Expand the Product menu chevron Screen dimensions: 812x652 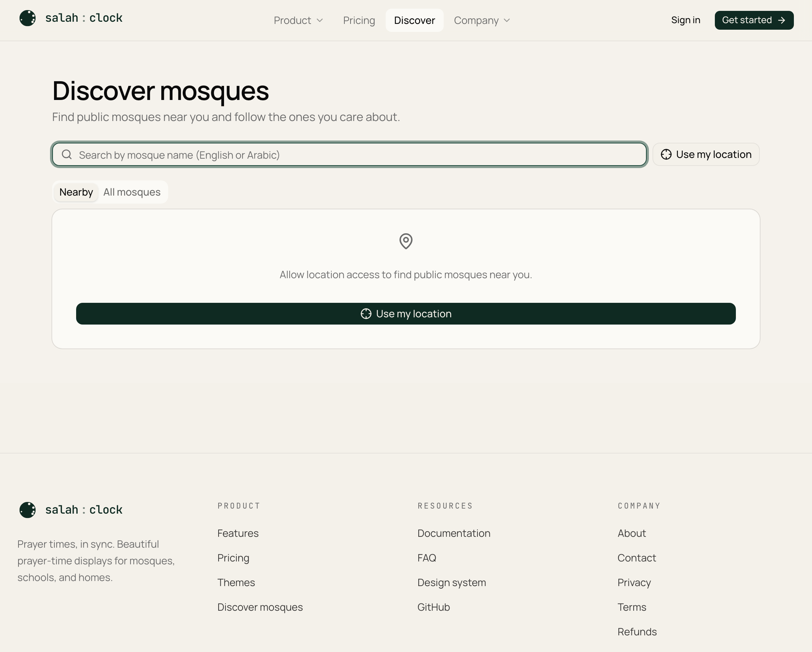tap(320, 20)
